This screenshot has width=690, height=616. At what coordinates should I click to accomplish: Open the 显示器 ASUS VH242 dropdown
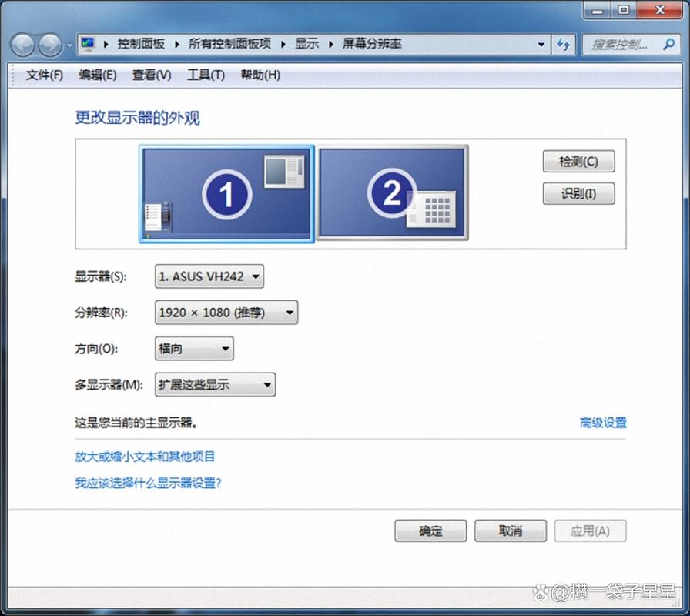[x=209, y=276]
